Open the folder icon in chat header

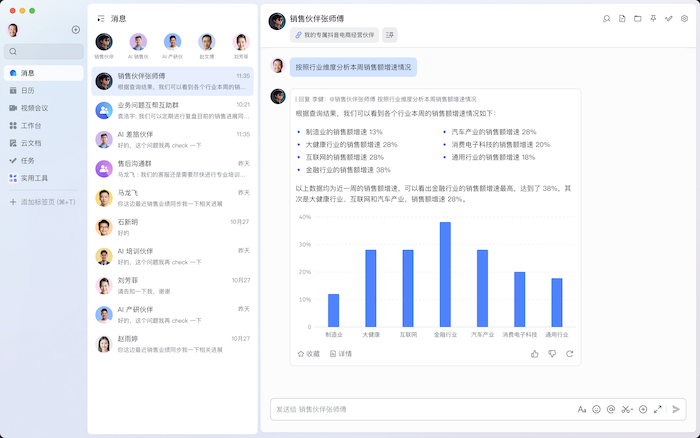[x=638, y=19]
